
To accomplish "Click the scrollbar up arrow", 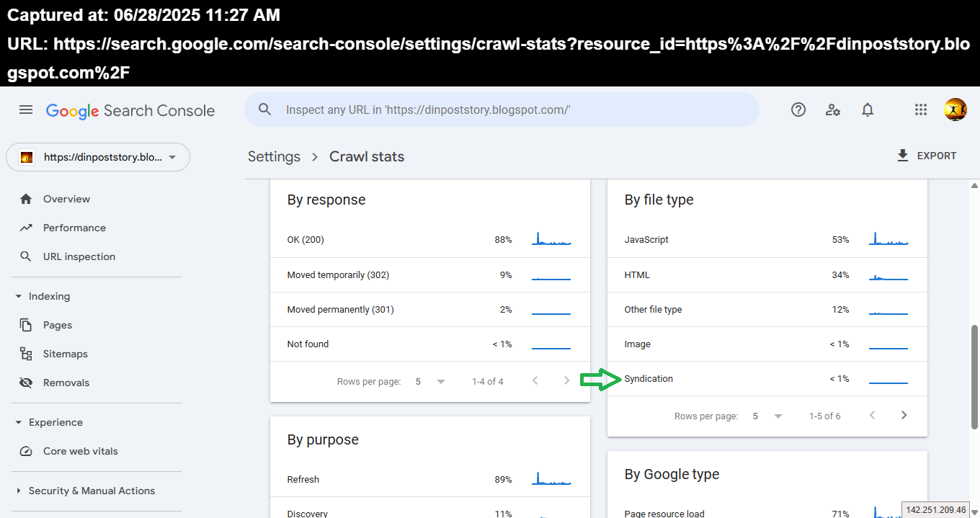I will 974,185.
